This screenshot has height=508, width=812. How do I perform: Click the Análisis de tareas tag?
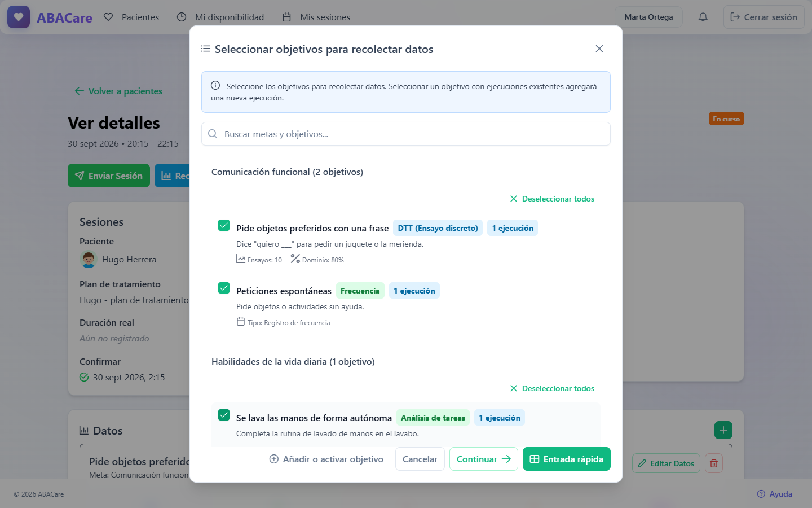click(x=433, y=418)
